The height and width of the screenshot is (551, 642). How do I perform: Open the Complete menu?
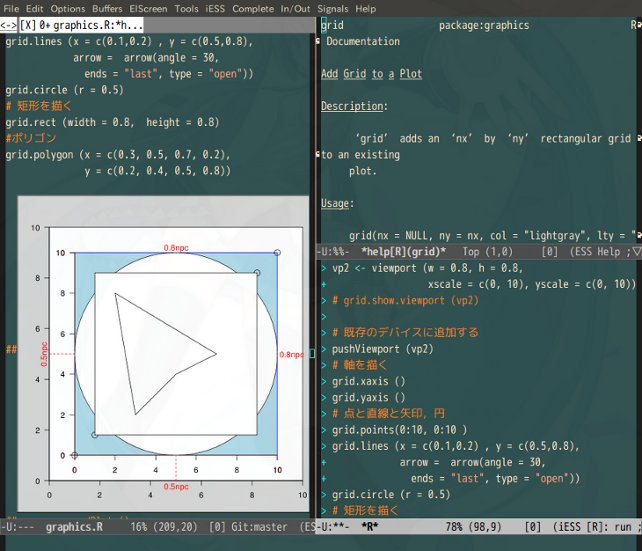[x=253, y=8]
